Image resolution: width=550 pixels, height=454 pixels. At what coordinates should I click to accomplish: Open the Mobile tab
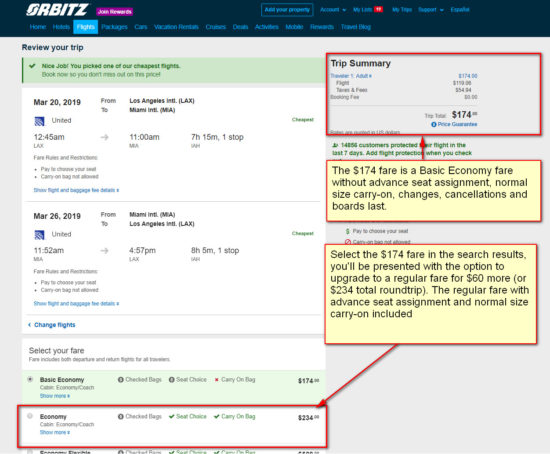tap(294, 27)
